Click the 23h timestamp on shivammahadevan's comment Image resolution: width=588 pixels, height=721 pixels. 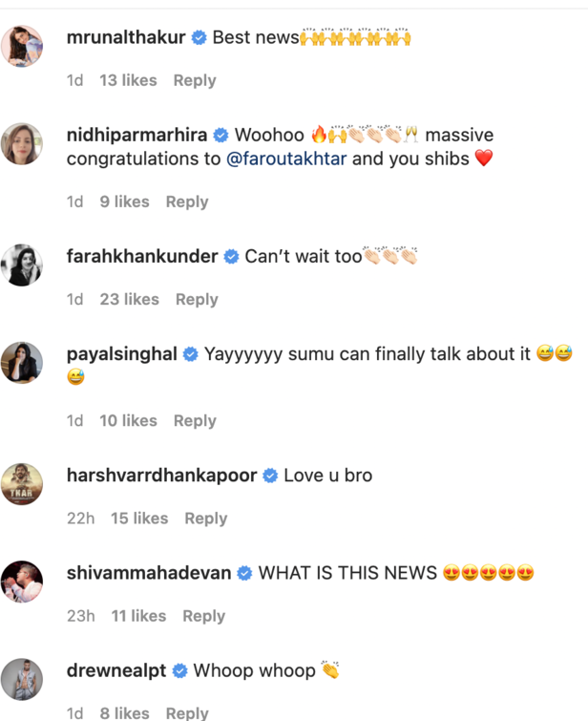coord(80,617)
